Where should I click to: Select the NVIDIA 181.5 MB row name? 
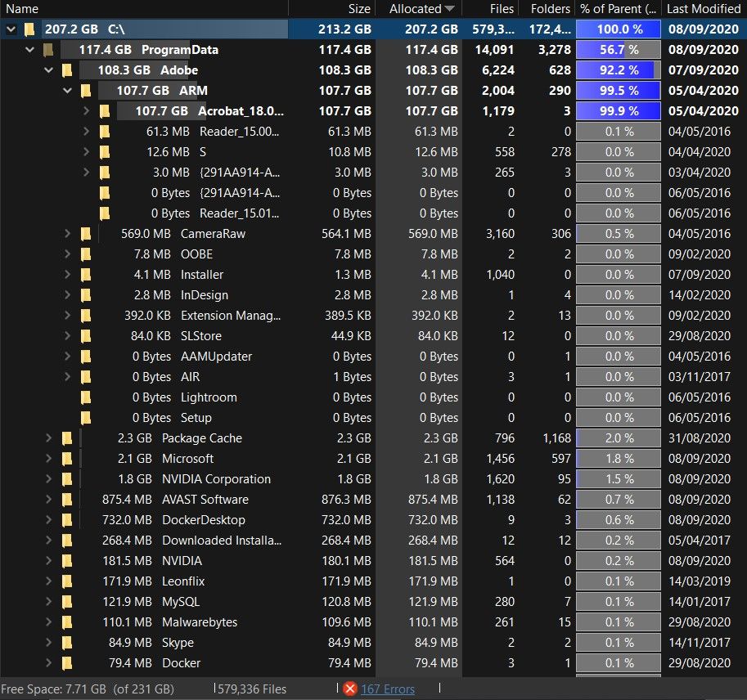[182, 561]
